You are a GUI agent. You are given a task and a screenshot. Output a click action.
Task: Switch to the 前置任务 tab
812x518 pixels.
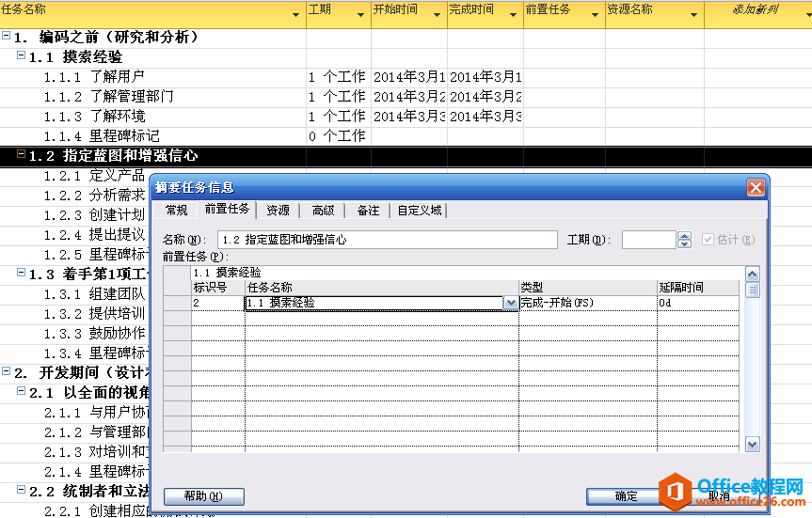click(x=227, y=209)
